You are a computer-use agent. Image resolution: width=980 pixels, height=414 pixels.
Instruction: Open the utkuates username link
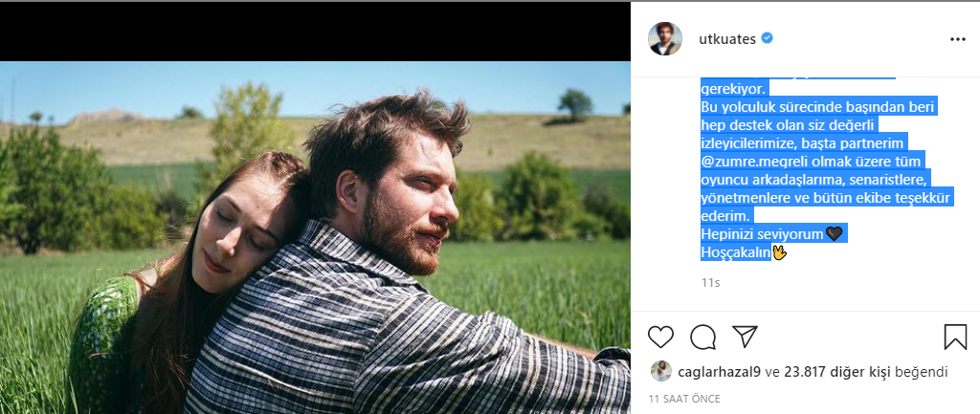tap(728, 39)
